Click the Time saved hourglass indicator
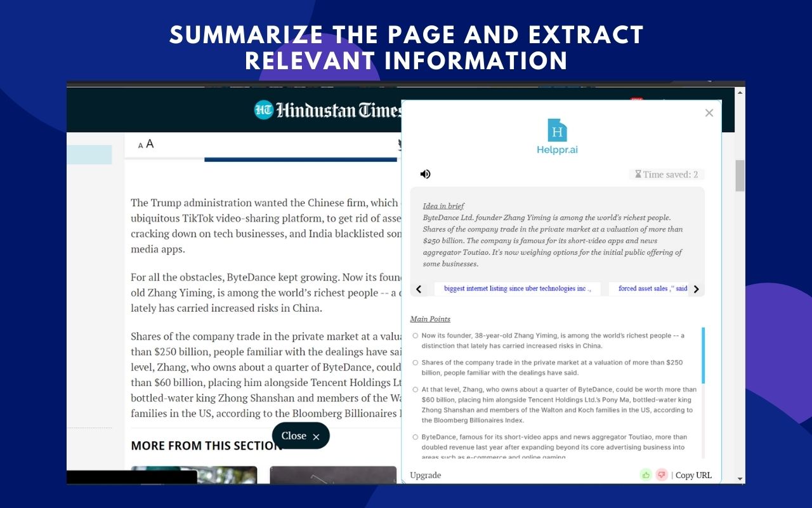Viewport: 812px width, 508px height. coord(667,174)
